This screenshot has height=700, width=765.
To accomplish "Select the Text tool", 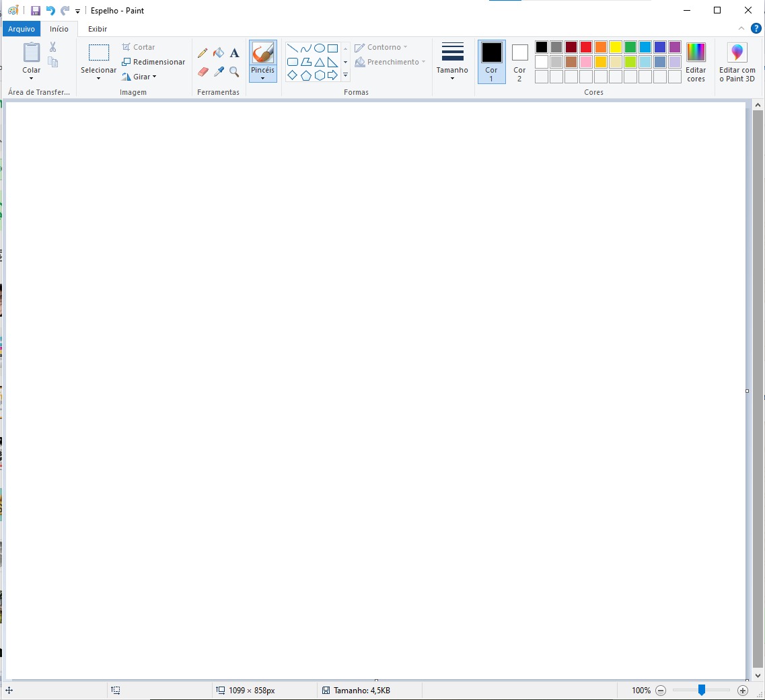I will [x=234, y=53].
